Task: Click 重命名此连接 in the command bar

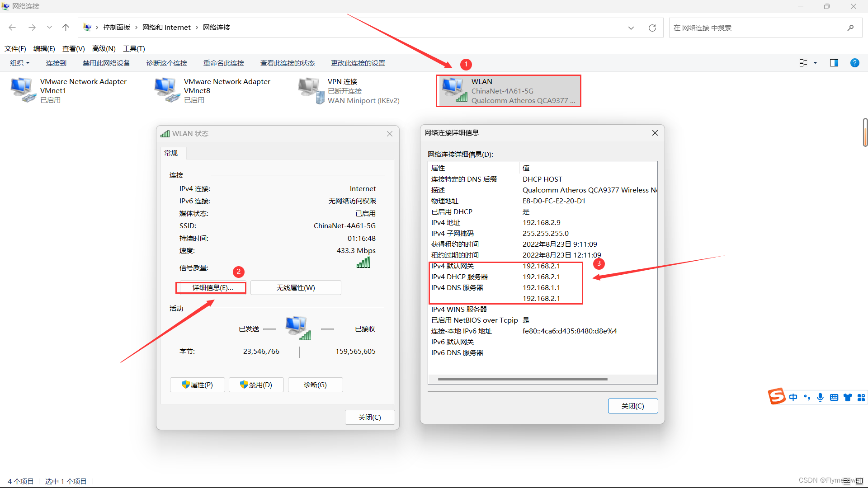Action: pos(224,63)
